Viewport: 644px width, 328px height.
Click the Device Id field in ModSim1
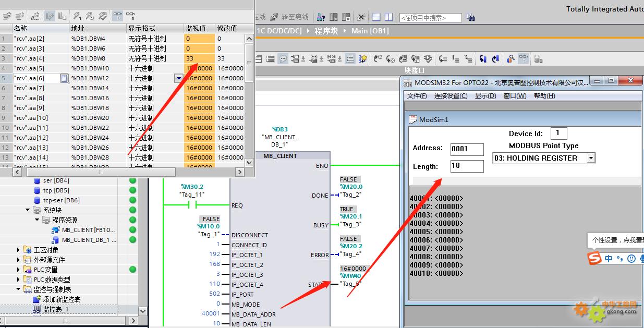pos(558,133)
